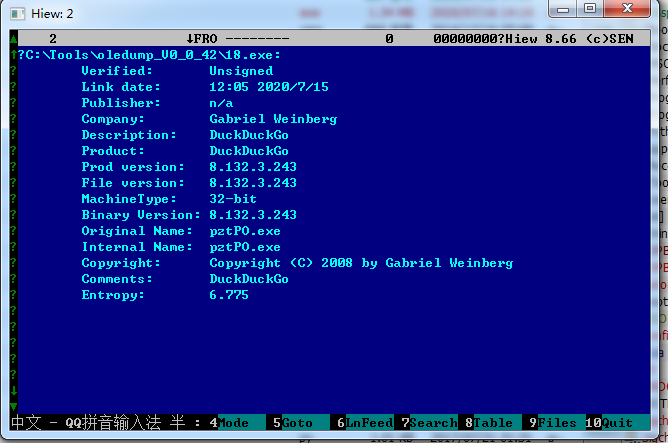Click the Description value 'DuckDuckGo'
Screen dimensions: 668x443
249,135
